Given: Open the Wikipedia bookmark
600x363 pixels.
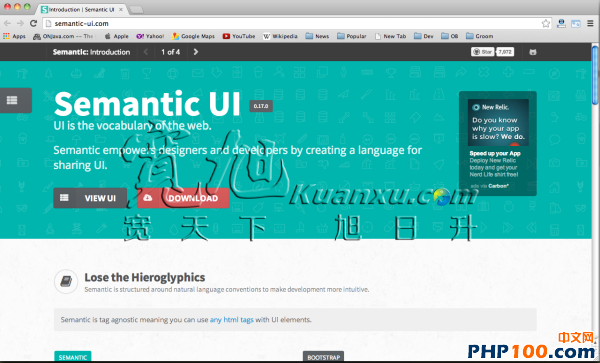Looking at the screenshot, I should coord(280,36).
